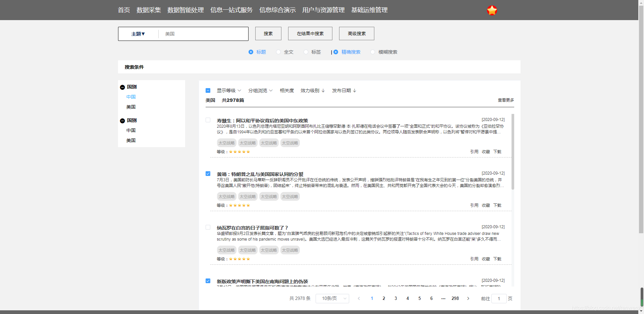The height and width of the screenshot is (314, 644).
Task: Go to page 298 of results
Action: [x=455, y=298]
